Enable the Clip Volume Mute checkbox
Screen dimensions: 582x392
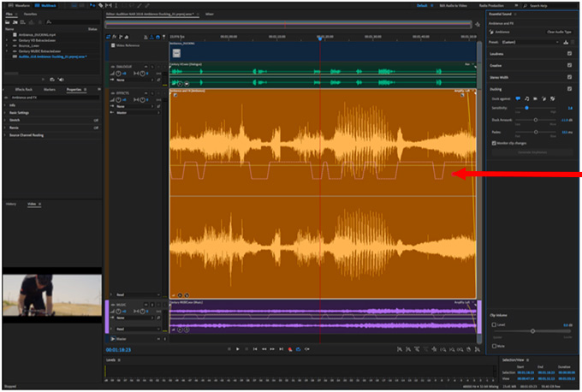[x=494, y=346]
